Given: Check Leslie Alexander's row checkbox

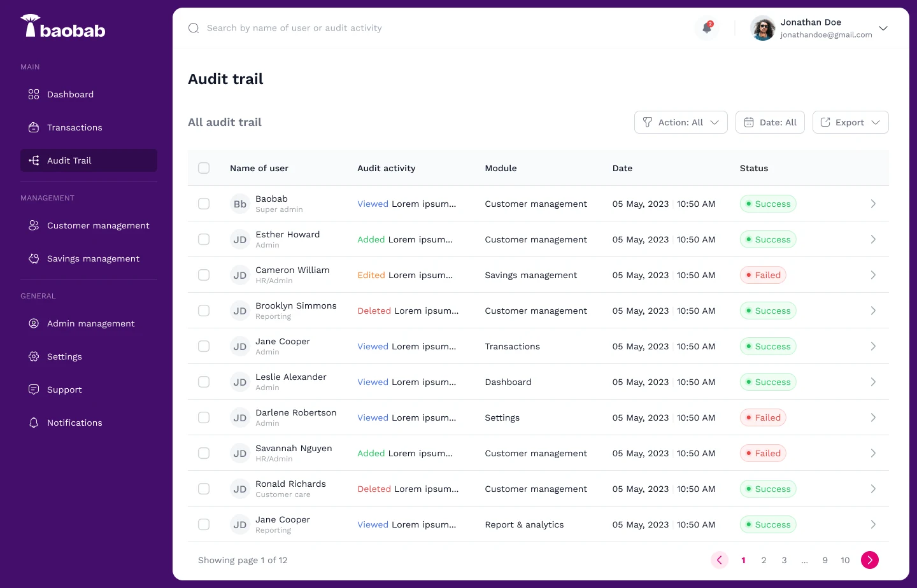Looking at the screenshot, I should (x=204, y=382).
